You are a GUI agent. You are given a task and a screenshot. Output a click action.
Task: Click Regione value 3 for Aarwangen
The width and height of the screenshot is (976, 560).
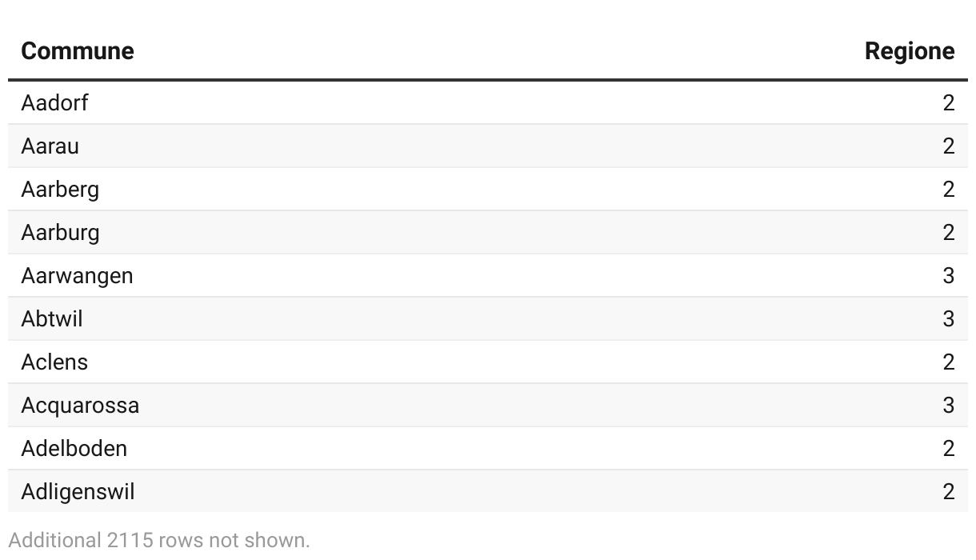pyautogui.click(x=949, y=276)
